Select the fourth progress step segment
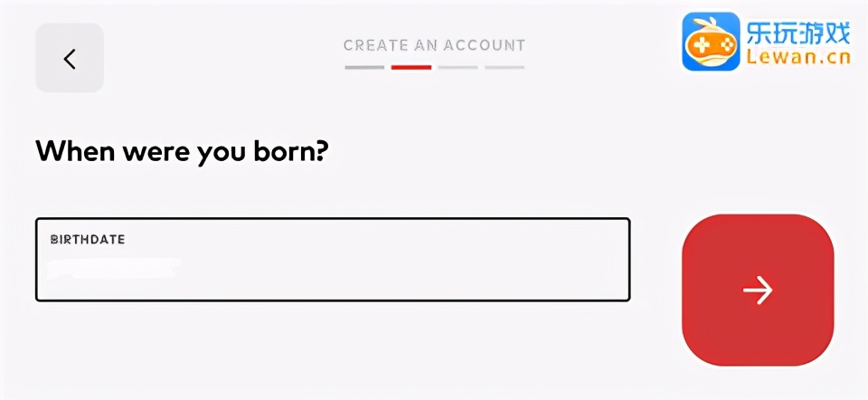 (x=505, y=67)
